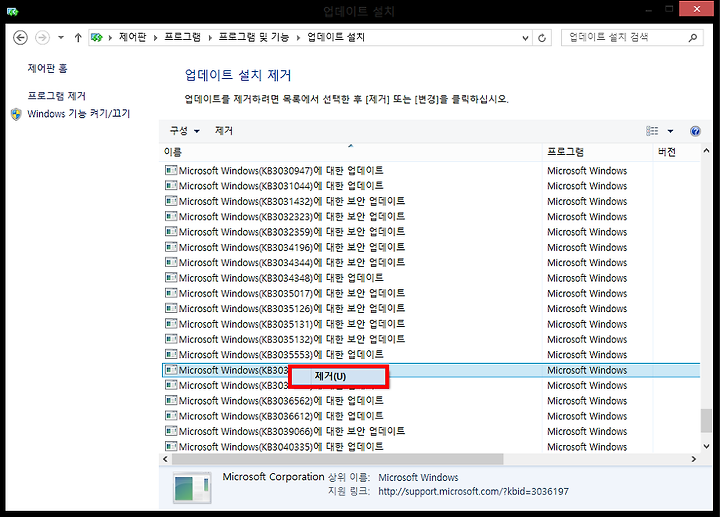Click the horizontal scrollbar right arrow

(x=693, y=459)
